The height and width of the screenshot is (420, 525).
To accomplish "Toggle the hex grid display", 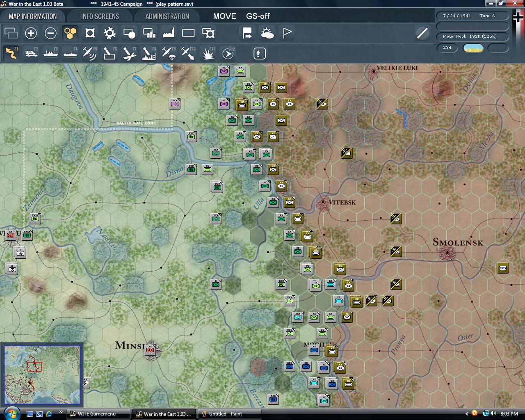I will [x=70, y=33].
